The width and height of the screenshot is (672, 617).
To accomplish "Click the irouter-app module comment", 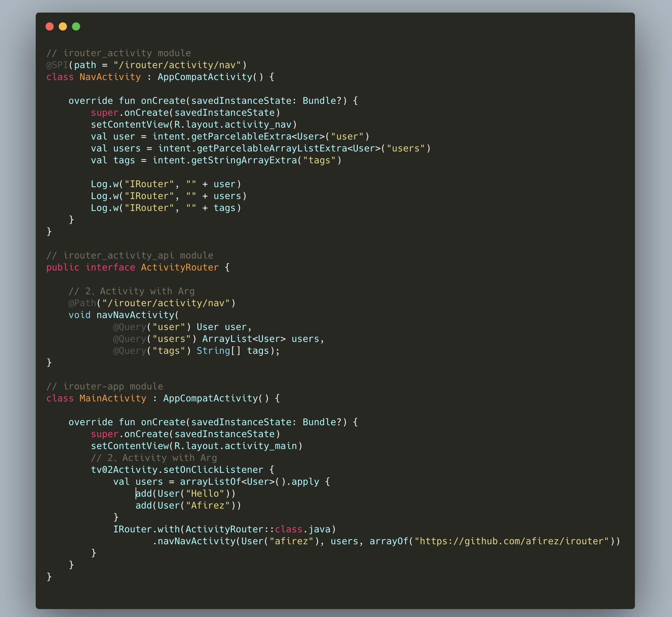I will pos(105,387).
